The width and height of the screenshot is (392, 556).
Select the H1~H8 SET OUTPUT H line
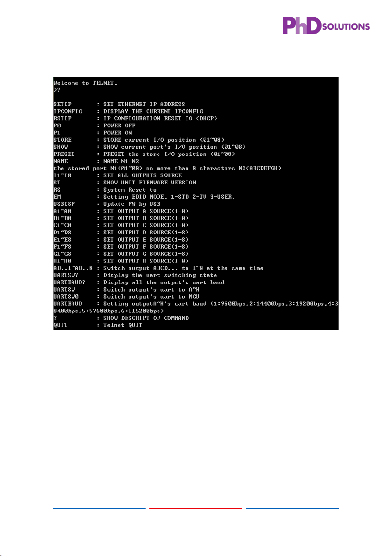pos(121,261)
